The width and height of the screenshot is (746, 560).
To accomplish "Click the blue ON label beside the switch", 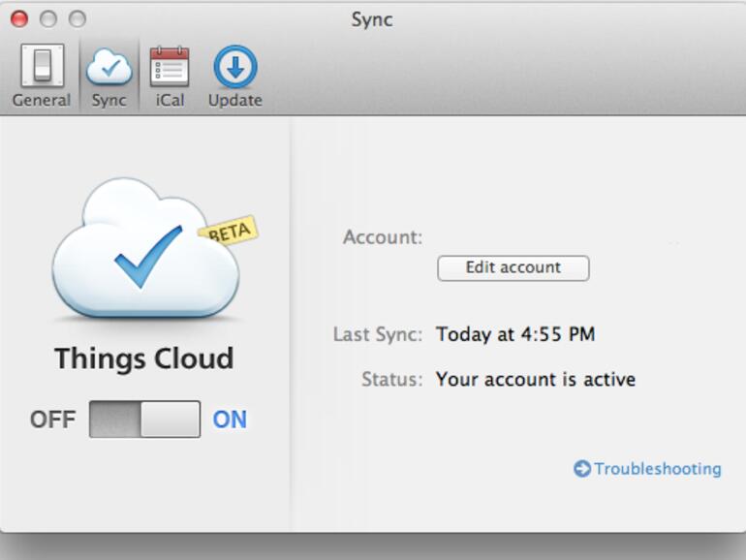I will click(230, 420).
